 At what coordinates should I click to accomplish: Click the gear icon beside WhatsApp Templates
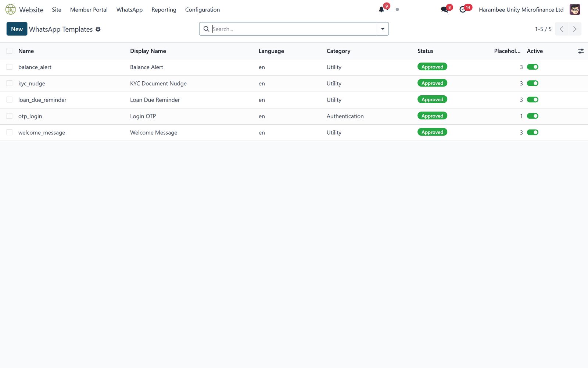pos(98,29)
